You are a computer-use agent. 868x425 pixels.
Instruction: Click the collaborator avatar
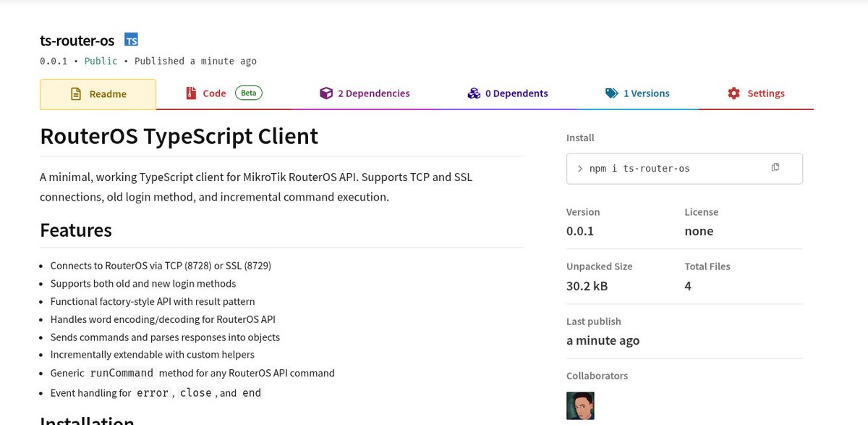pyautogui.click(x=580, y=405)
